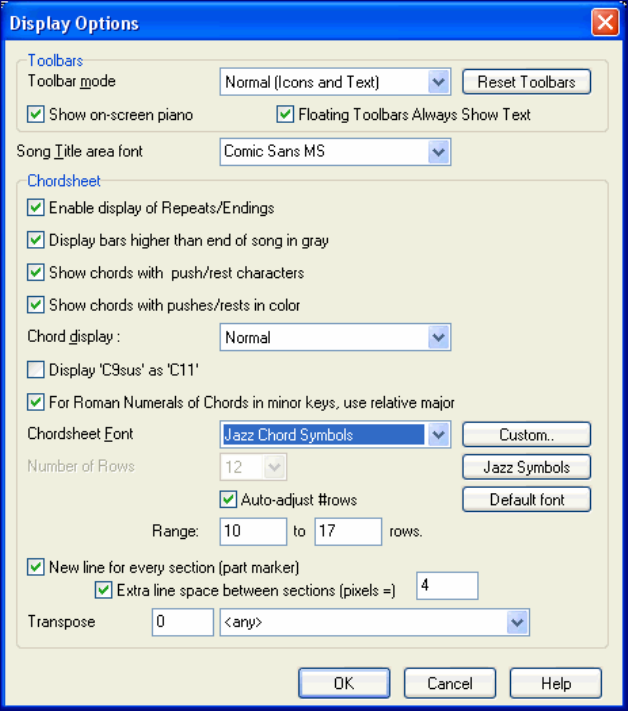Uncheck Floating Toolbars Always Show Text
The image size is (628, 711).
point(286,115)
